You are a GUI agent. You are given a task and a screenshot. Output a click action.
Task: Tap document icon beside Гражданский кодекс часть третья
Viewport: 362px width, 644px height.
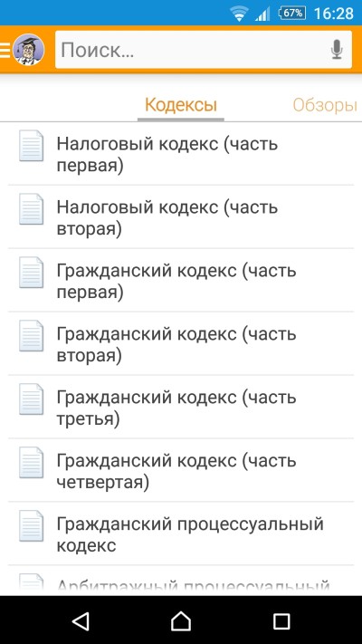(x=31, y=399)
